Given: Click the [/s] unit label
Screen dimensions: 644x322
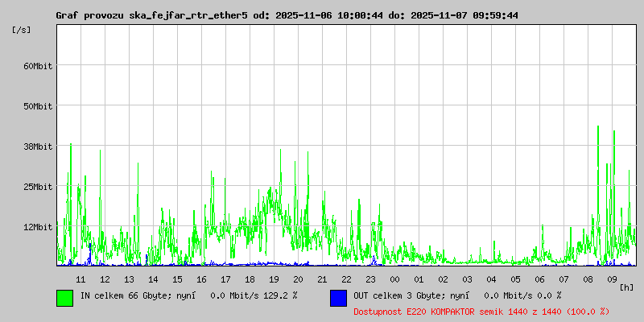Looking at the screenshot, I should [x=22, y=30].
